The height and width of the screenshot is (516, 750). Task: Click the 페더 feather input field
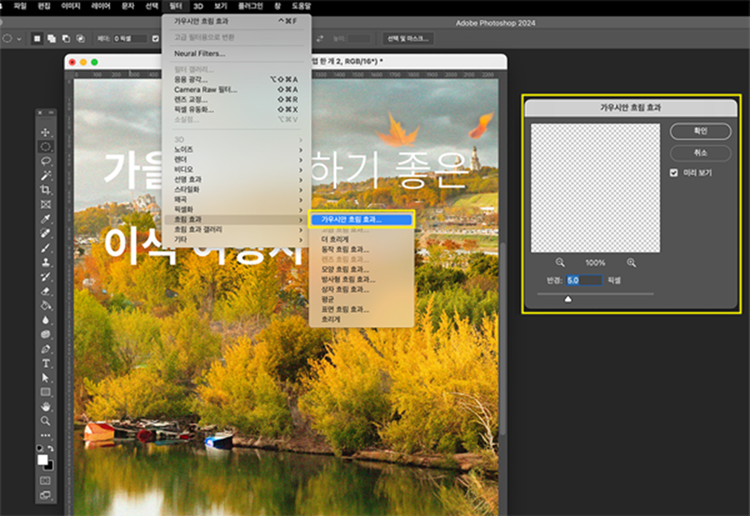coord(130,39)
